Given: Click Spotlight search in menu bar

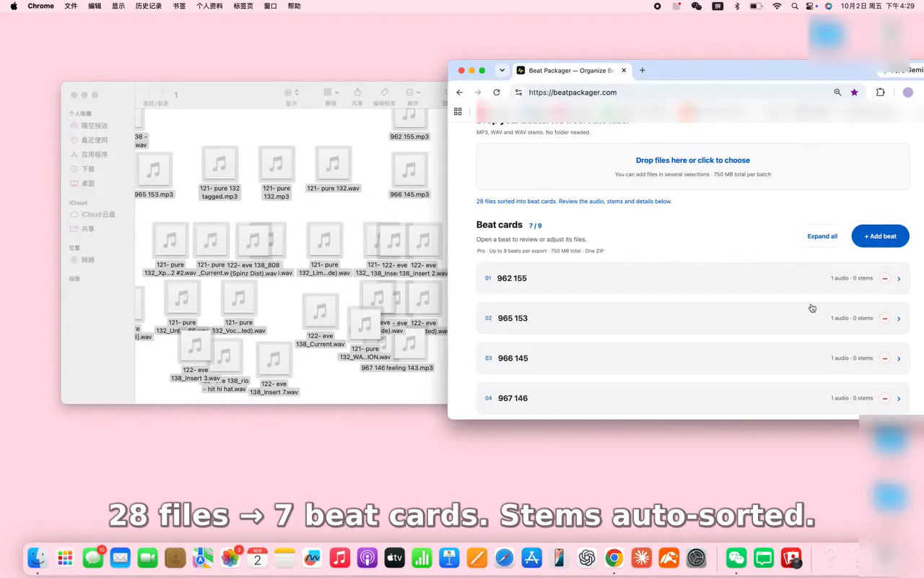Looking at the screenshot, I should coord(795,6).
